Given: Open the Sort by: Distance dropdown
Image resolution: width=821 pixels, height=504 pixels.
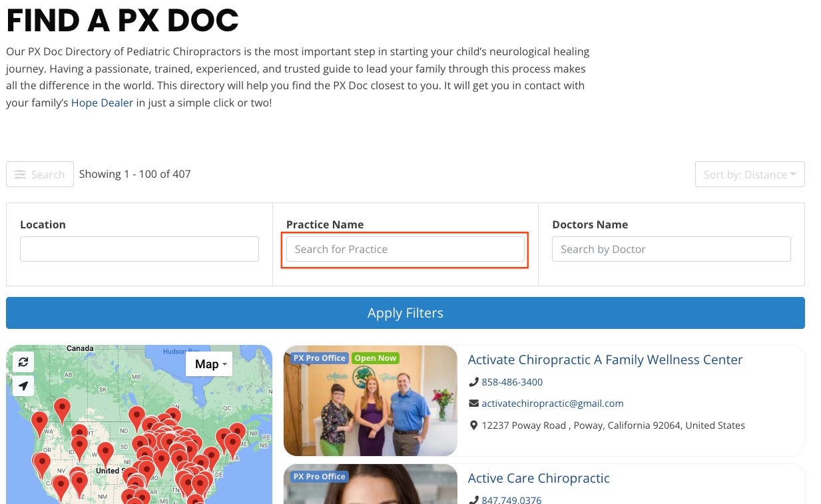Looking at the screenshot, I should [x=750, y=174].
